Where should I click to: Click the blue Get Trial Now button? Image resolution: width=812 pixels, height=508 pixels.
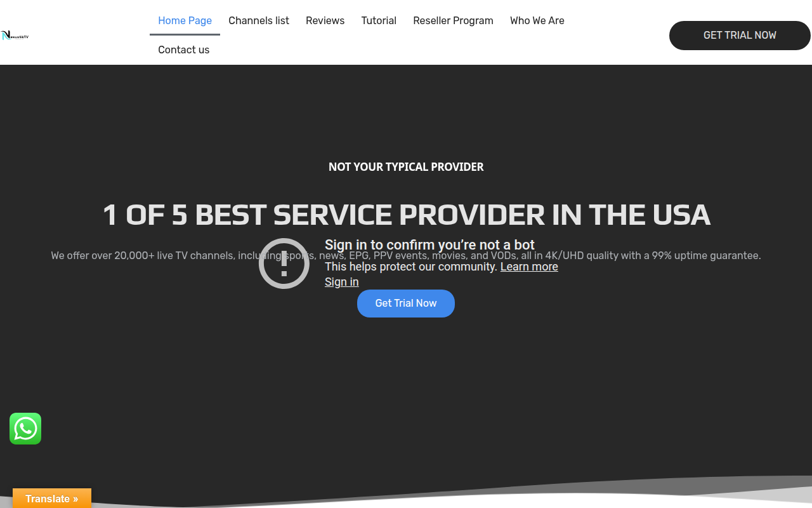tap(406, 304)
